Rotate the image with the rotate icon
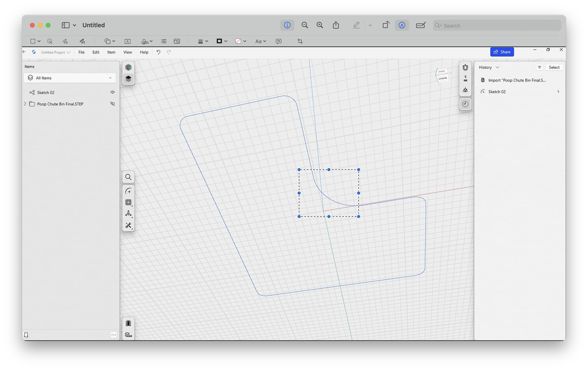 coord(386,25)
